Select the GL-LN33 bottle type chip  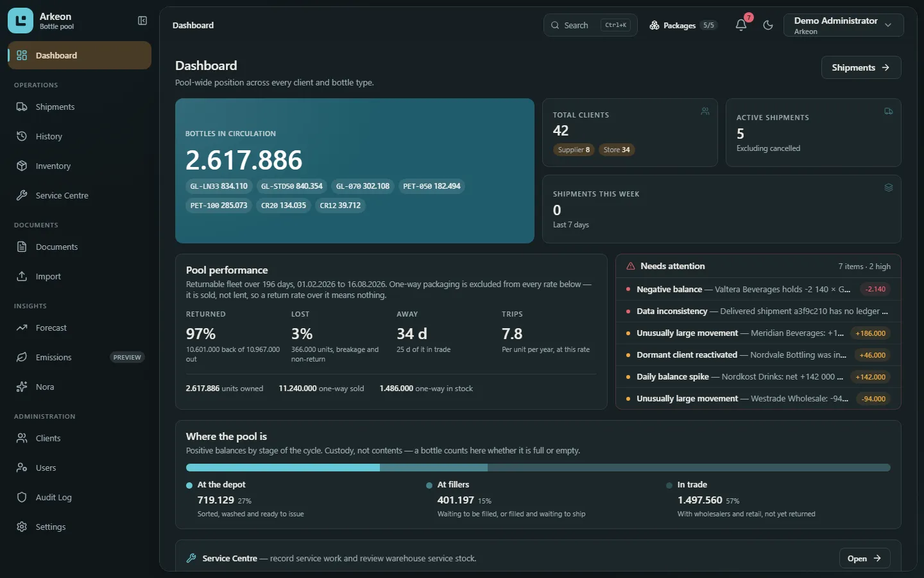219,186
